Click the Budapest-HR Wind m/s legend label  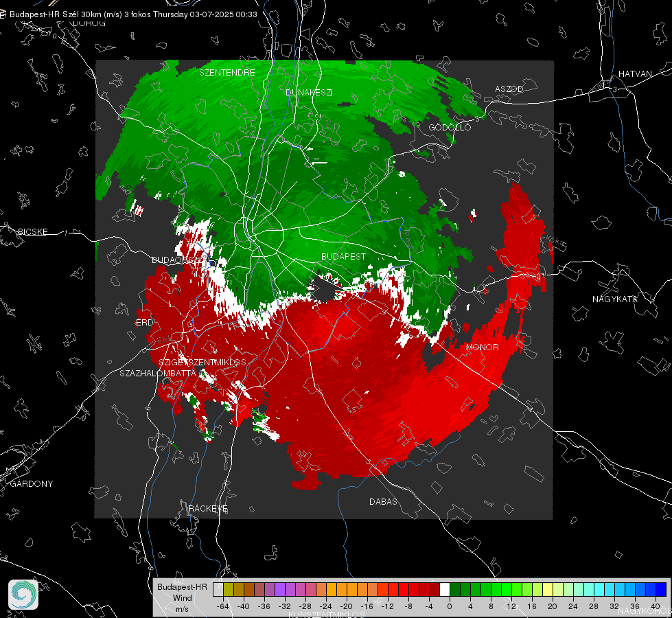182,597
